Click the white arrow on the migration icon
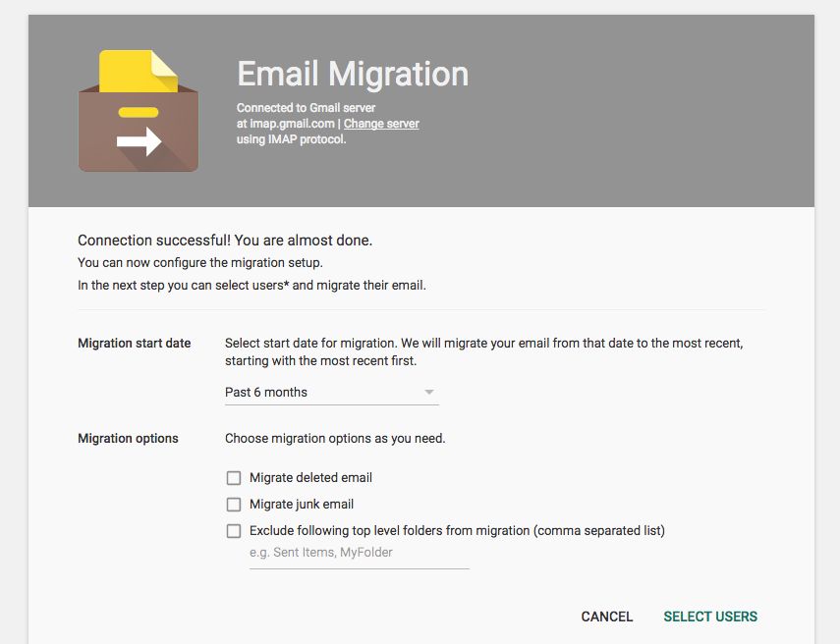Image resolution: width=840 pixels, height=644 pixels. pos(139,142)
